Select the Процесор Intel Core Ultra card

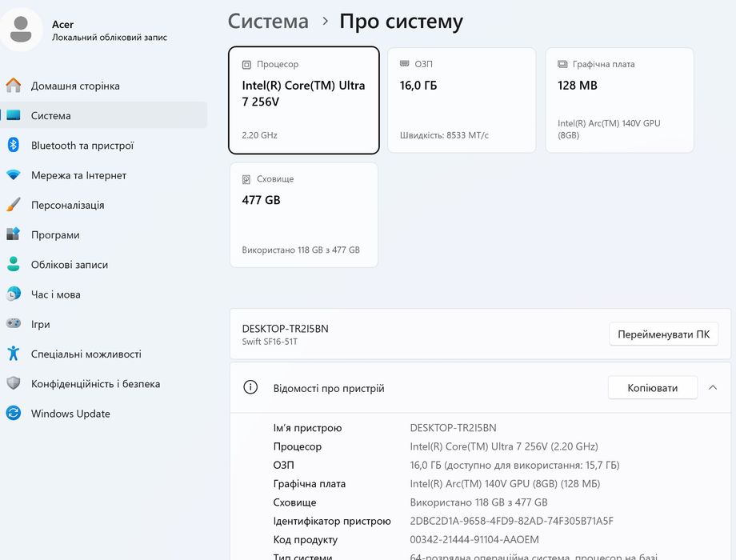coord(304,100)
